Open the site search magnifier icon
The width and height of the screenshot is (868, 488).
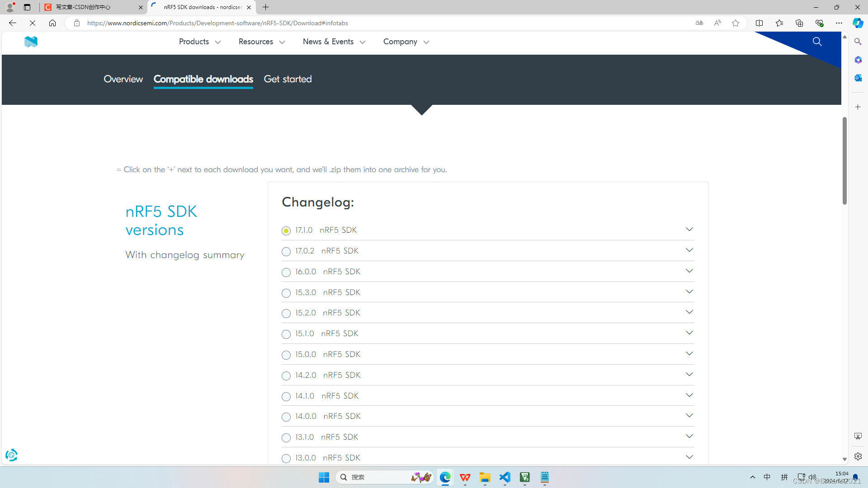pos(817,42)
